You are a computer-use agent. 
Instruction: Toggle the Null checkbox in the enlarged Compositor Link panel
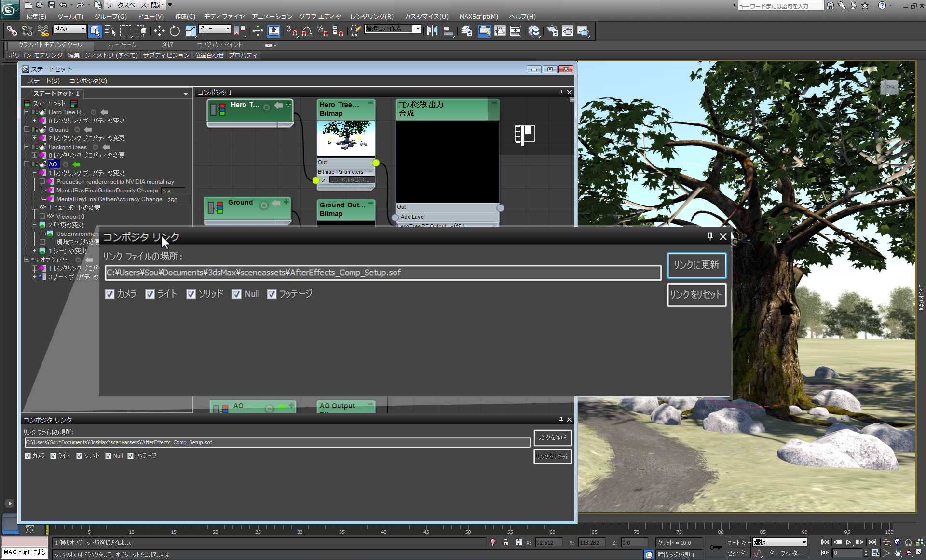237,294
